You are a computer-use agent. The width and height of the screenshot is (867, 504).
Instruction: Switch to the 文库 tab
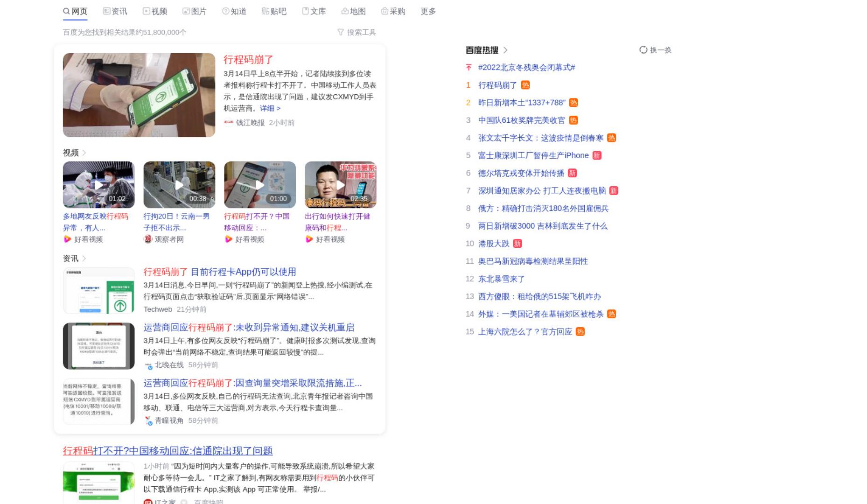tap(314, 11)
